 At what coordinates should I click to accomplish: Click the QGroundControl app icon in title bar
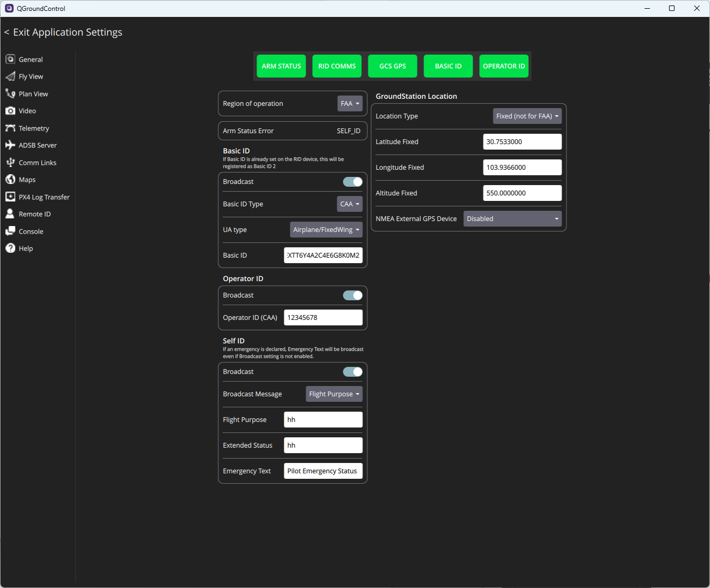click(9, 8)
